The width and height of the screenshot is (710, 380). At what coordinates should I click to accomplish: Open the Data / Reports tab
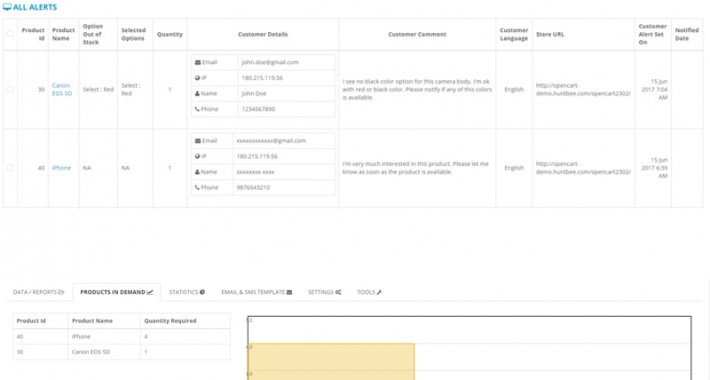(38, 292)
